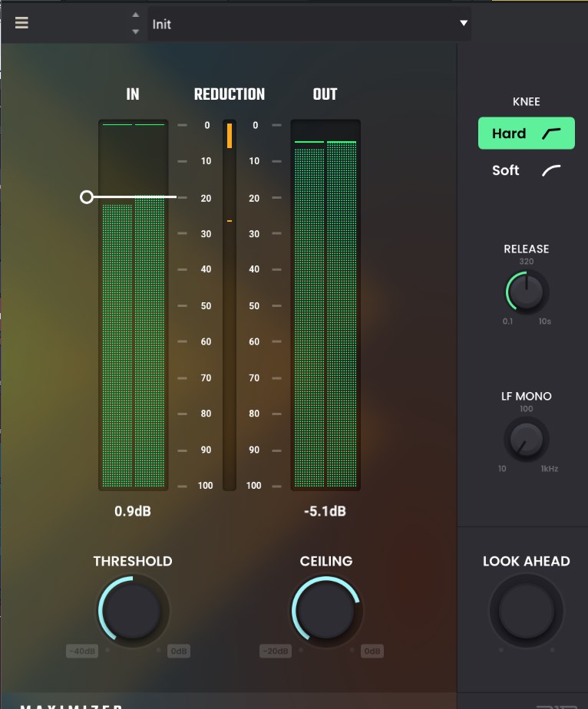Click the soft knee curve icon
588x709 pixels.
[551, 170]
